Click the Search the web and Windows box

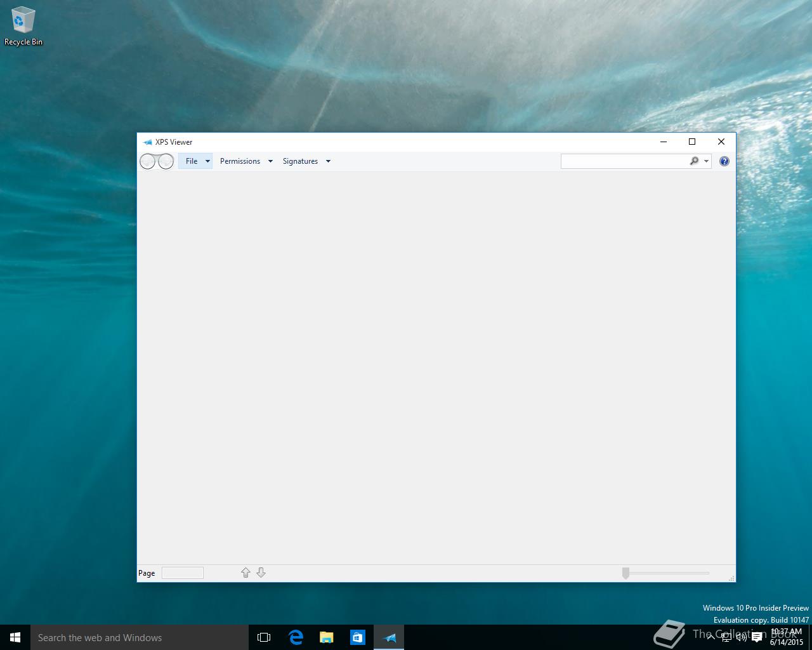pos(140,637)
